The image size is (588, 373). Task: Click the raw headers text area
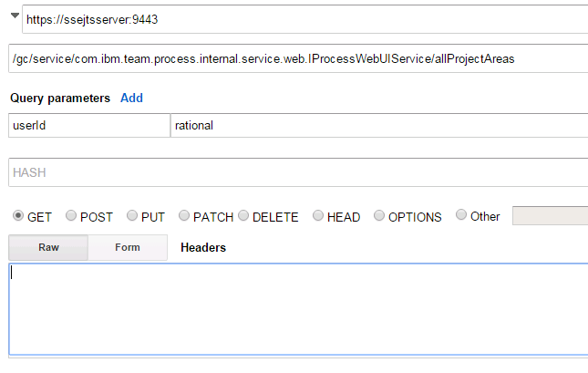pos(297,308)
